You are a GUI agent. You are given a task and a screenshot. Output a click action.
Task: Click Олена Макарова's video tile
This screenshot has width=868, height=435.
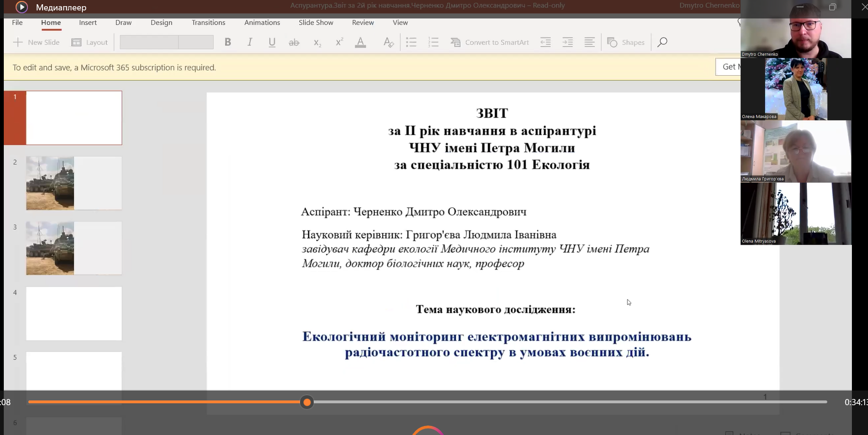(796, 89)
